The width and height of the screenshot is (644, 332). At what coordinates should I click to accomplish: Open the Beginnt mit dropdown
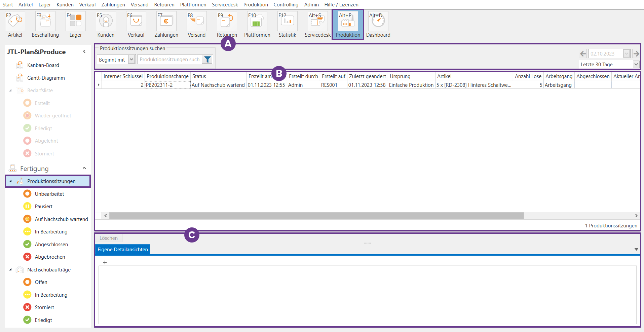point(131,60)
